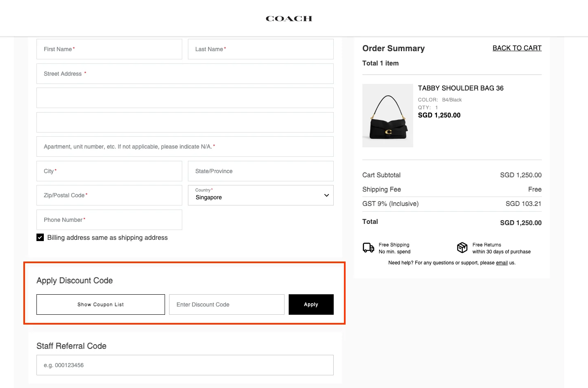This screenshot has height=388, width=588.
Task: Click the Apply discount button
Action: pyautogui.click(x=311, y=305)
